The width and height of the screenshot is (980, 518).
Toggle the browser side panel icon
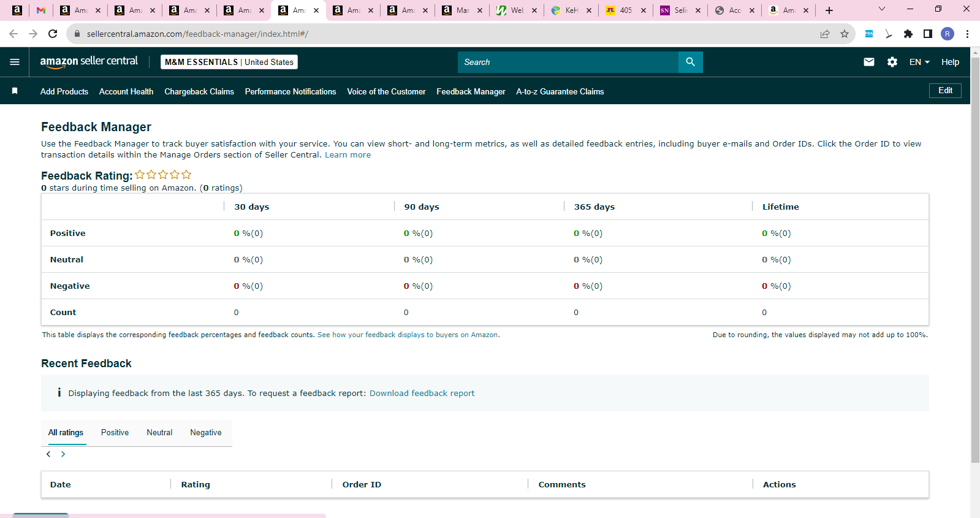(928, 34)
